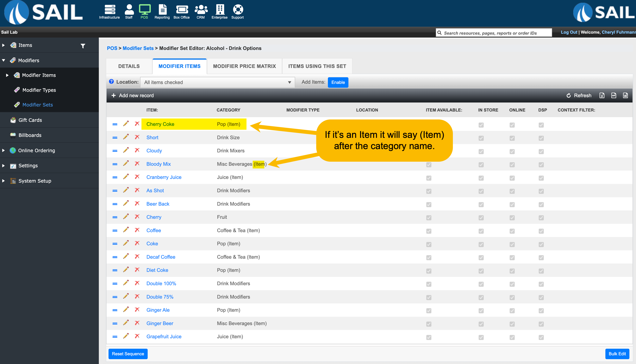This screenshot has height=364, width=636.
Task: Export the grid to Excel icon
Action: click(602, 95)
